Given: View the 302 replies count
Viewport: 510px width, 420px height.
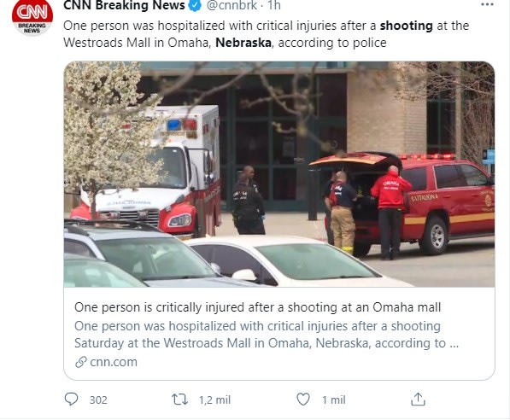Looking at the screenshot, I should pos(98,400).
